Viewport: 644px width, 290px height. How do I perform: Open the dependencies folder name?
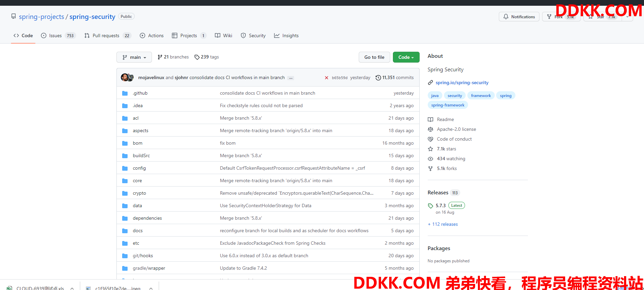click(x=147, y=218)
